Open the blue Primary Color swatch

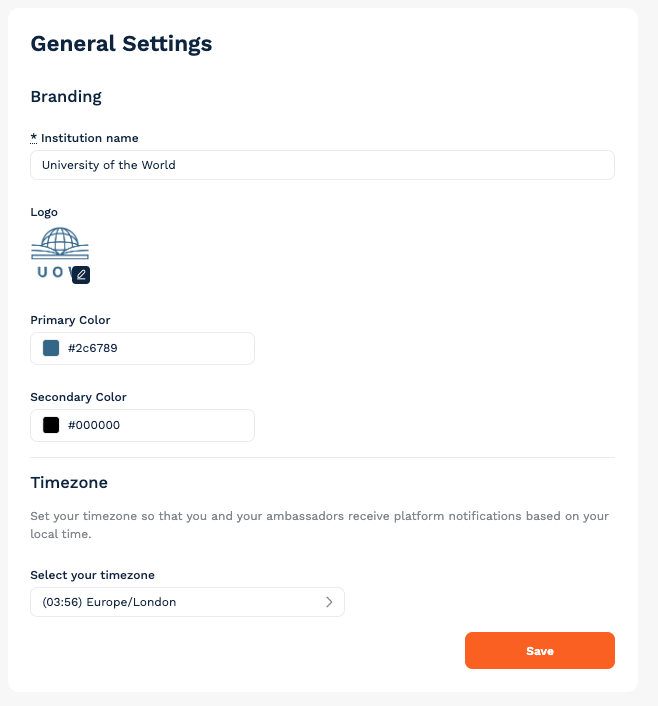click(x=51, y=348)
